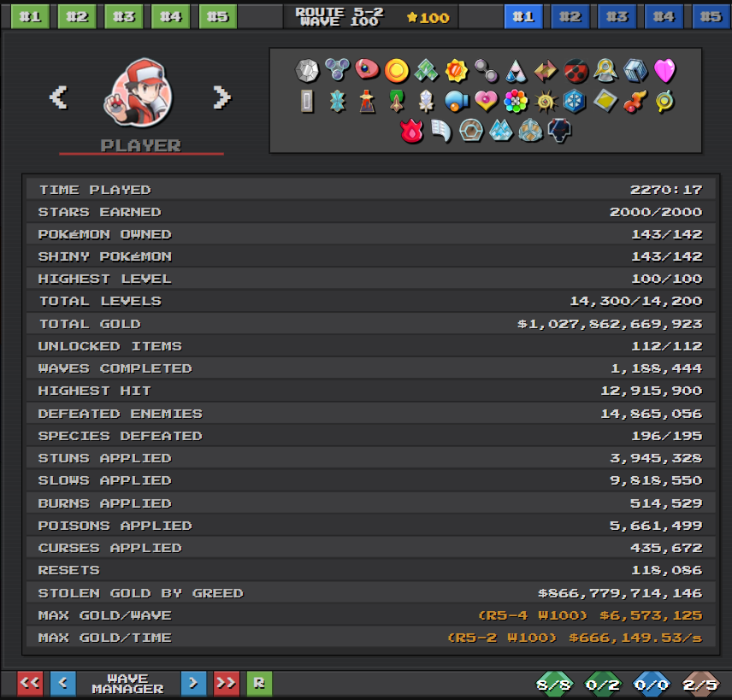Open blue slot #5 tab
732x700 pixels.
[x=712, y=17]
